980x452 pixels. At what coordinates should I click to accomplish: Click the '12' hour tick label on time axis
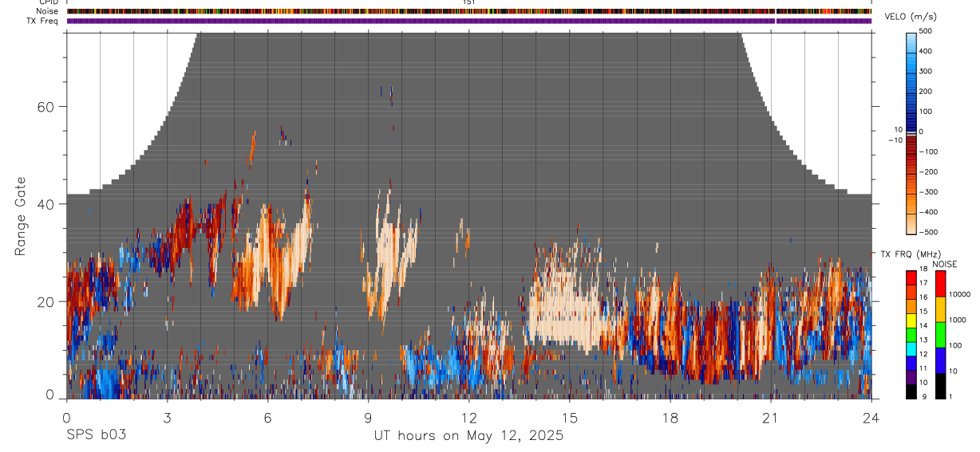click(468, 417)
